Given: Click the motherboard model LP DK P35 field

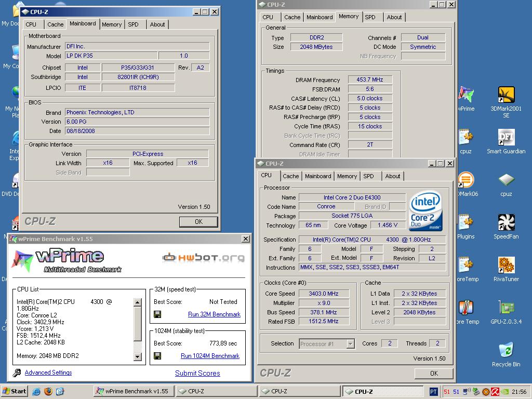Looking at the screenshot, I should 111,56.
